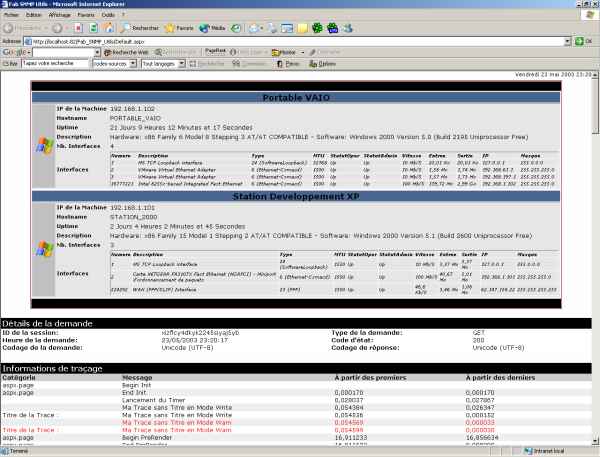Click the first green clover toolbar icon
The height and width of the screenshot is (457, 600).
[317, 28]
